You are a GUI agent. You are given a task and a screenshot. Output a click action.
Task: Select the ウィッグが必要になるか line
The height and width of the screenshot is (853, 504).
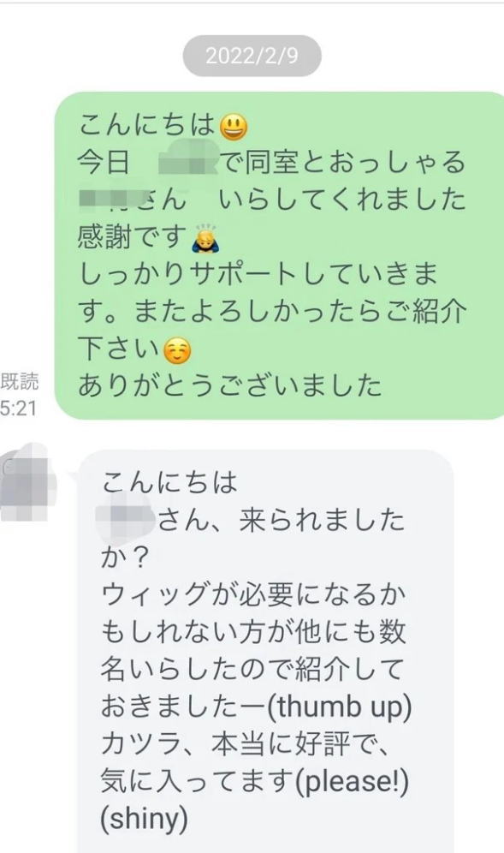point(253,594)
